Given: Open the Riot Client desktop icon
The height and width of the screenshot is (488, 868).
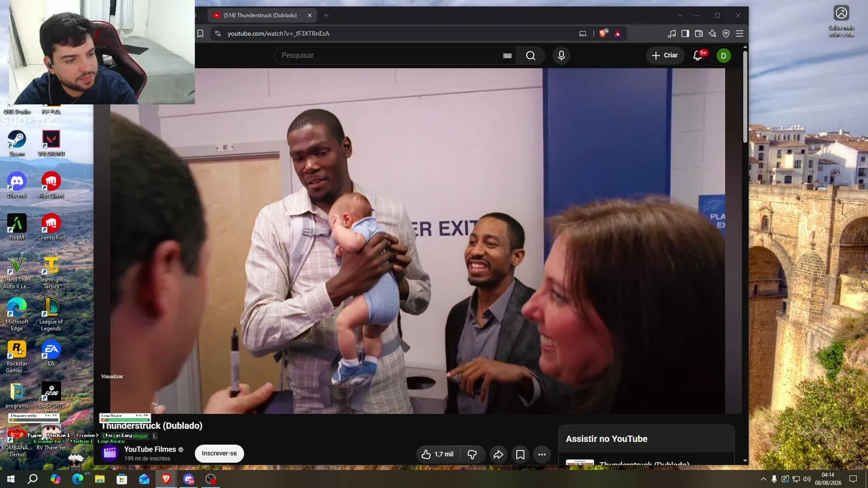Looking at the screenshot, I should click(51, 185).
